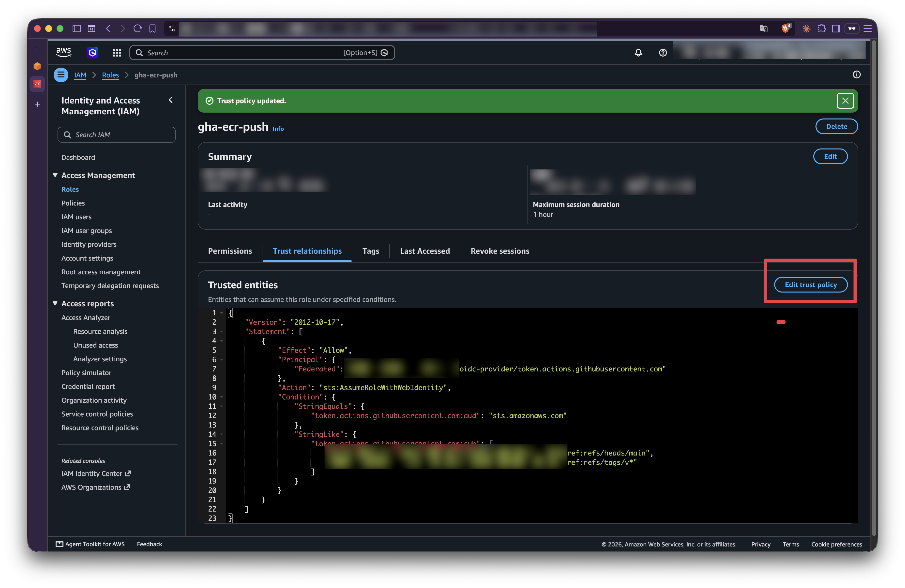The image size is (905, 588).
Task: Select the red icon in the vertical sidebar
Action: [x=37, y=84]
